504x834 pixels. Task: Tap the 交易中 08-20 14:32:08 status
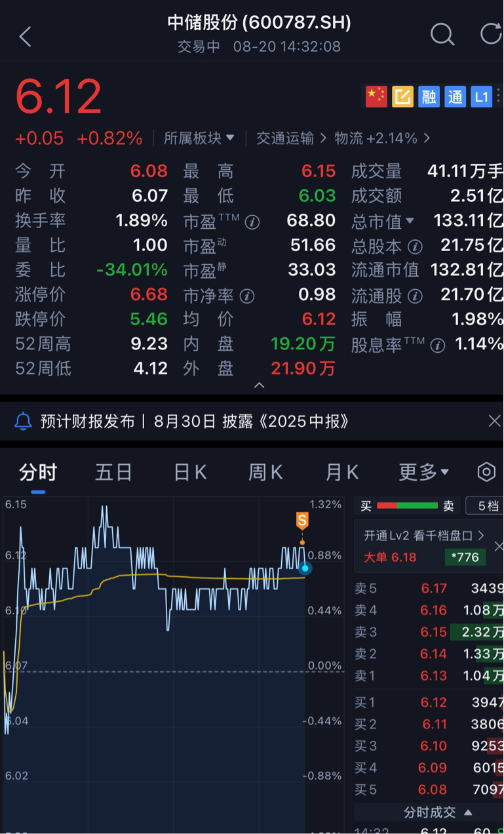pos(260,47)
